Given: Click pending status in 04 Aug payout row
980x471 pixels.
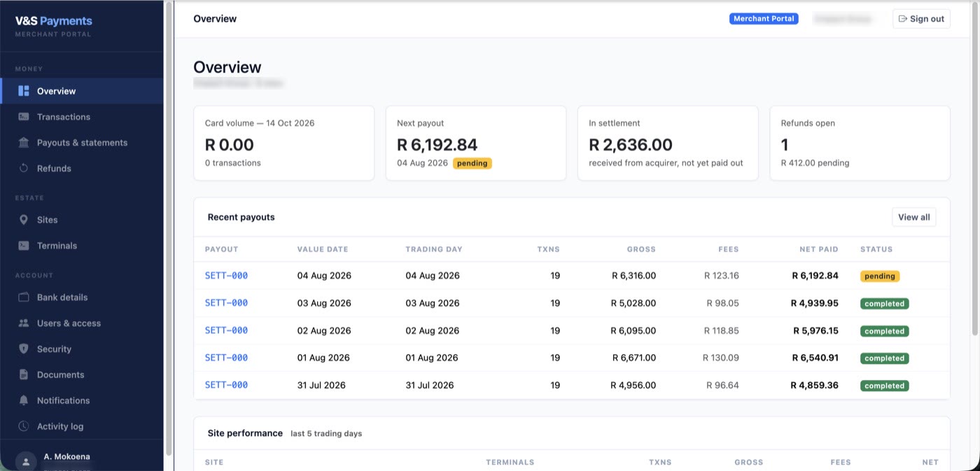Looking at the screenshot, I should click(880, 276).
